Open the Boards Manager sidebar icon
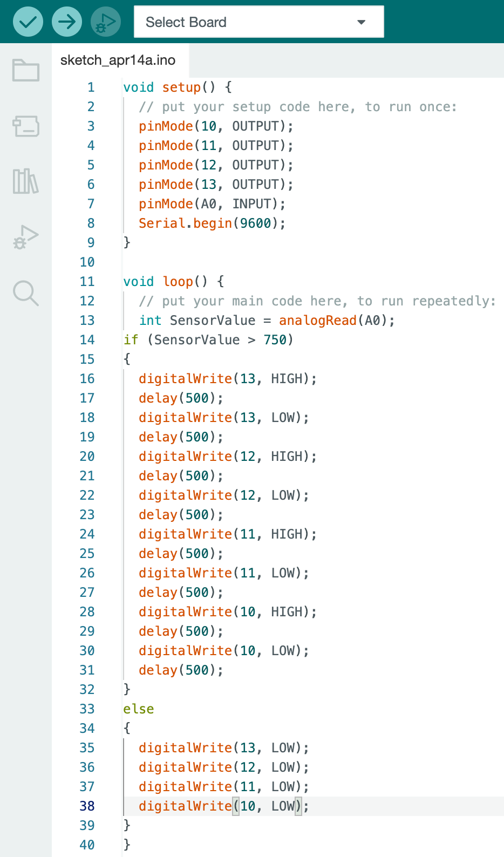 tap(26, 126)
